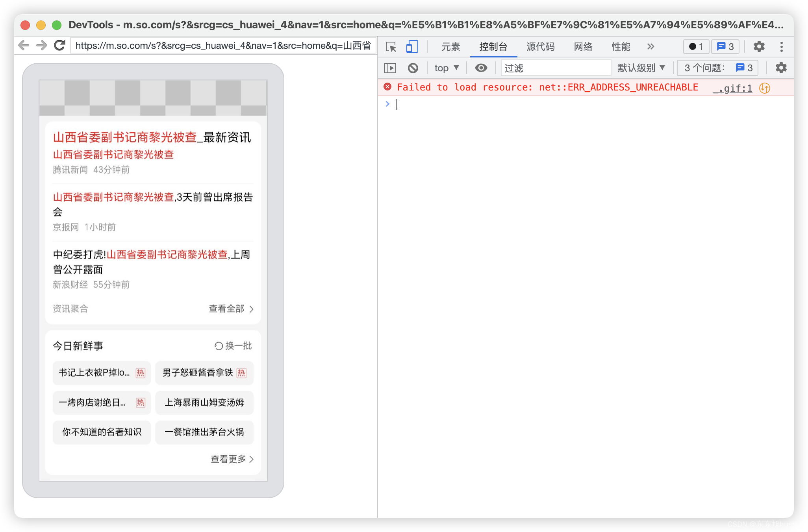Click the 3 个问题 issues button
This screenshot has height=532, width=808.
click(x=717, y=68)
